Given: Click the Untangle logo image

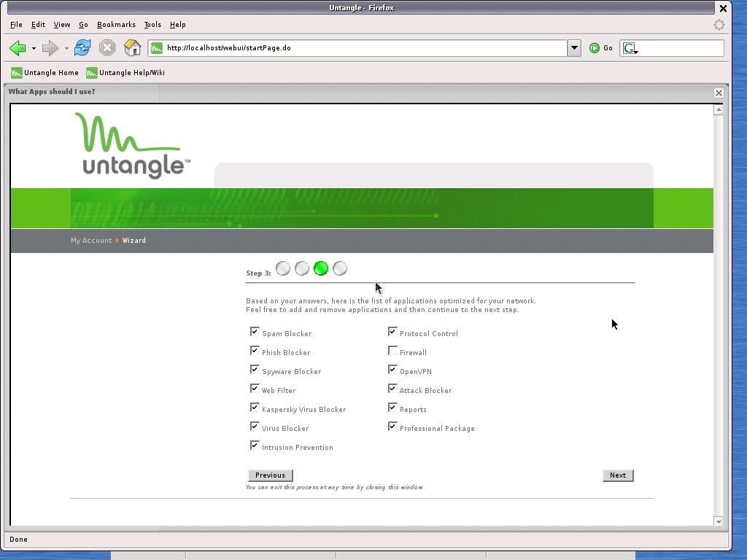Looking at the screenshot, I should [x=133, y=146].
